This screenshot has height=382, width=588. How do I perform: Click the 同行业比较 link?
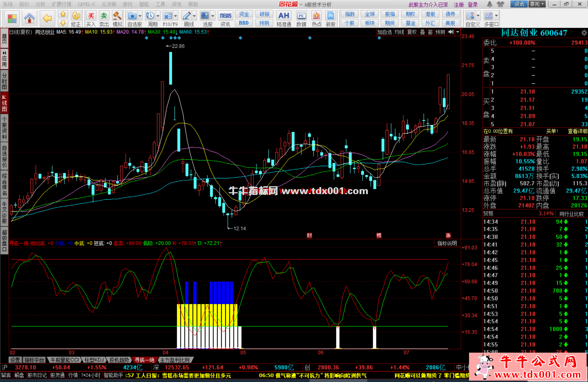click(x=571, y=214)
